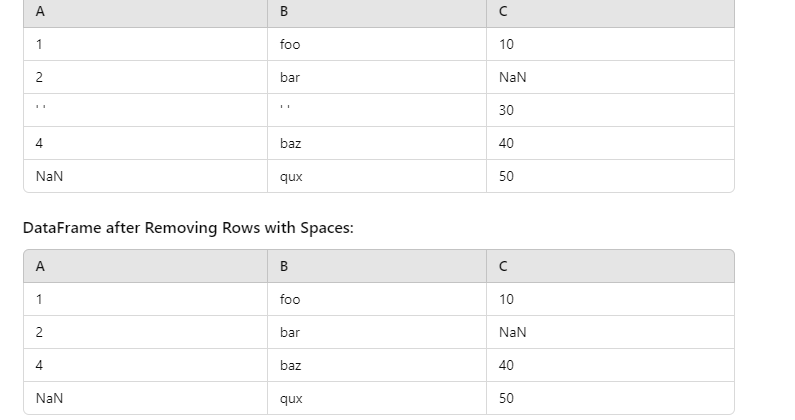
Task: Click the 'DataFrame after Removing Rows with Spaces' heading
Action: click(188, 228)
